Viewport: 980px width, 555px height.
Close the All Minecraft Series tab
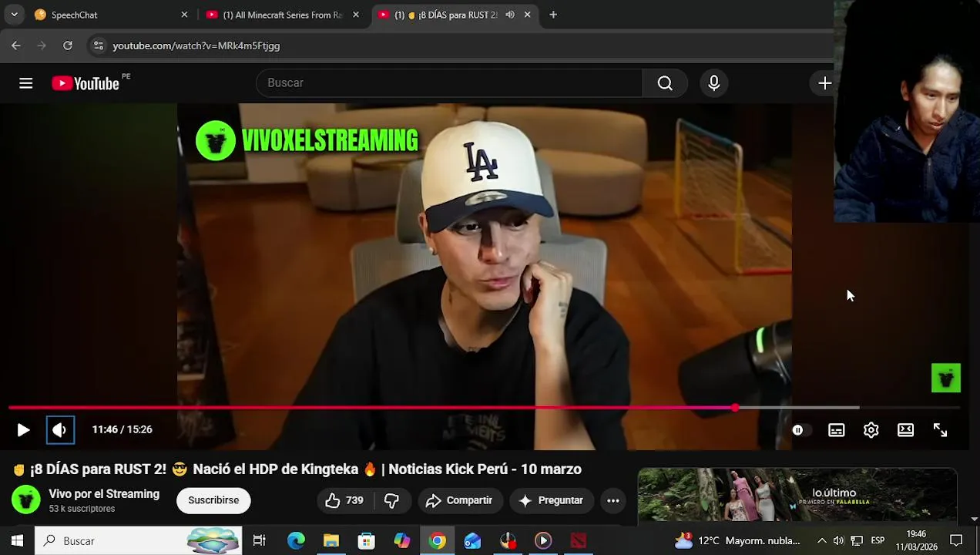(355, 15)
